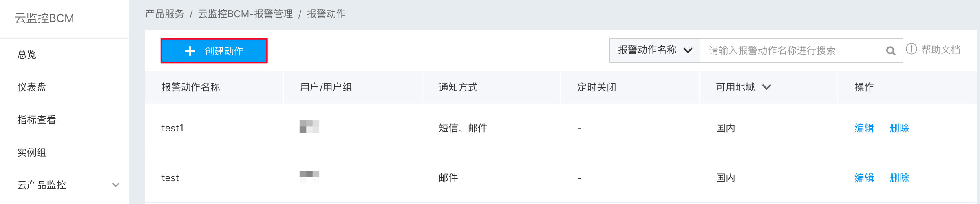Open the 帮助文档 help docs link
The image size is (980, 204).
coord(941,50)
